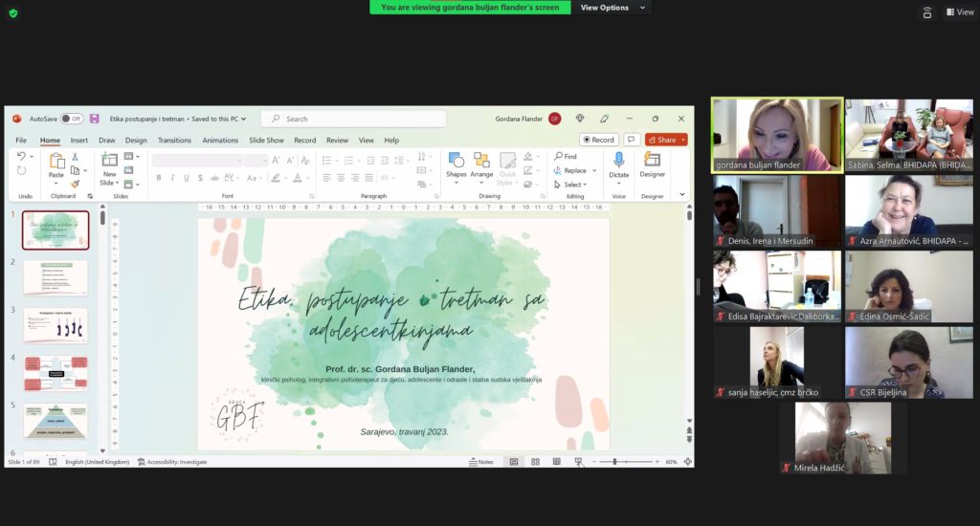Viewport: 980px width, 526px height.
Task: Start Slide Show from status bar
Action: coord(578,462)
